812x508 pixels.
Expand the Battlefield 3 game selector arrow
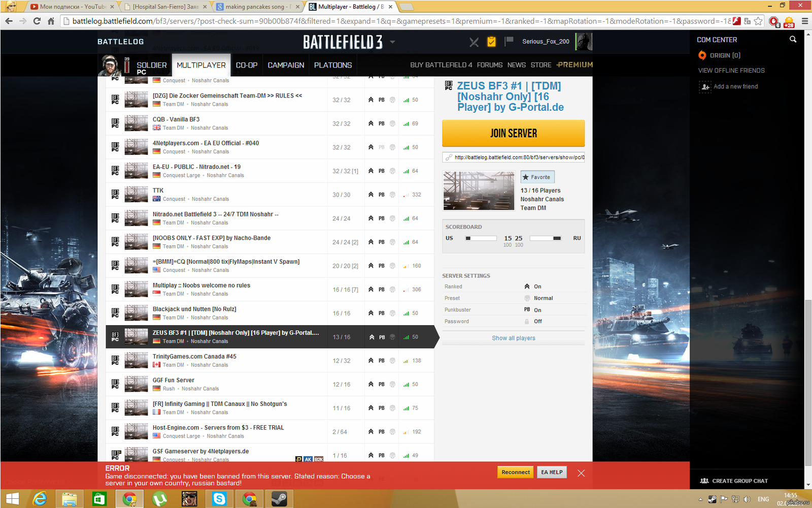point(392,42)
